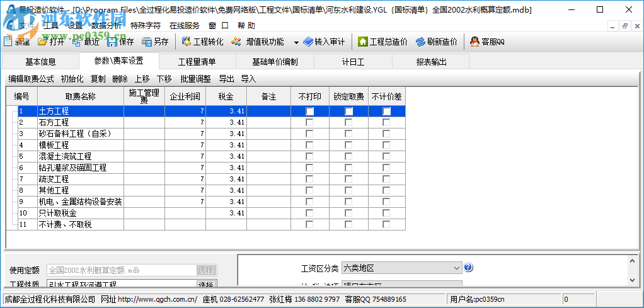Toggle 不计价差 checkbox for 土方工程
The image size is (644, 308).
click(386, 111)
